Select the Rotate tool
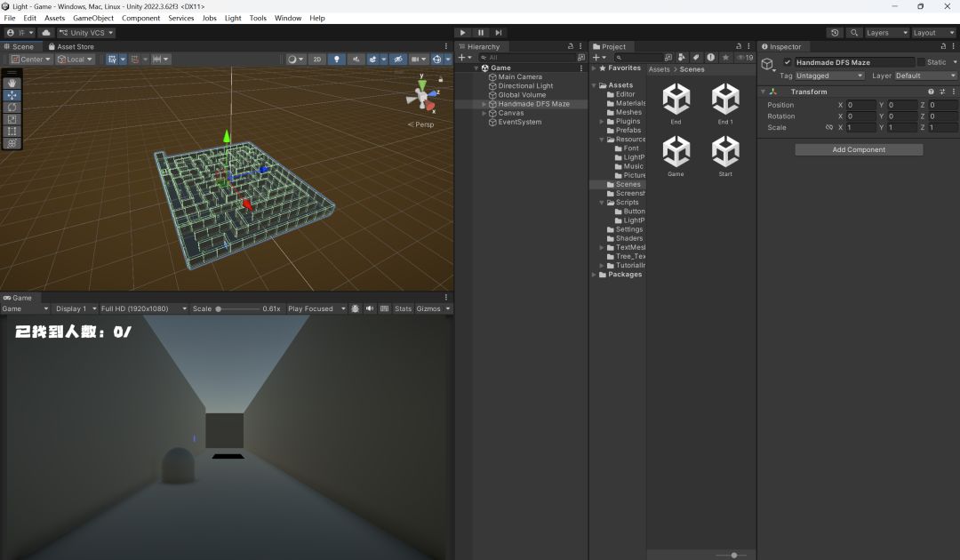Screen dimensions: 960x560 12,107
